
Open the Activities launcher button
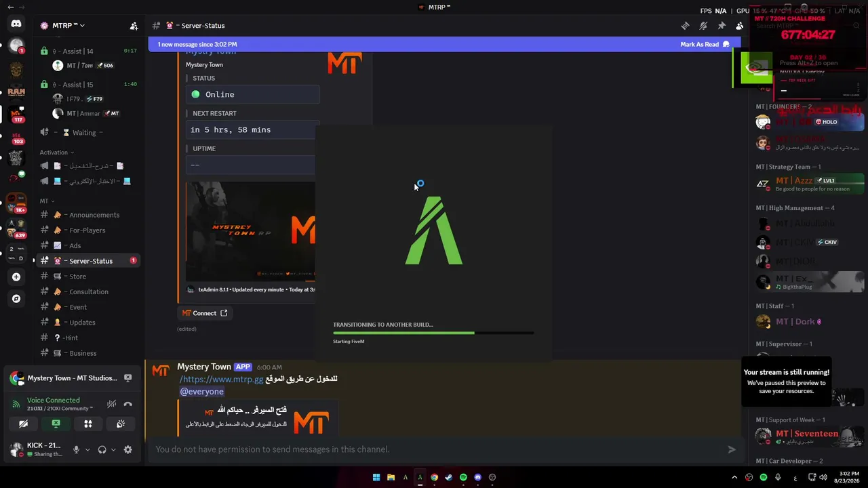(x=88, y=424)
